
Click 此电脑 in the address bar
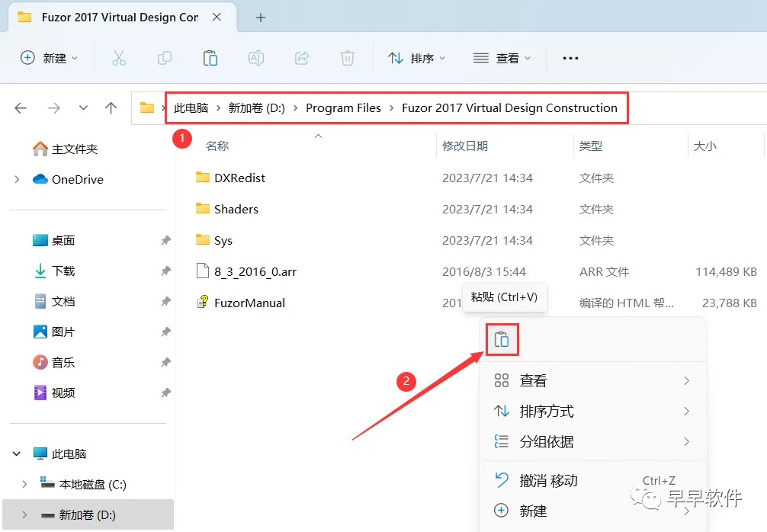[x=191, y=108]
